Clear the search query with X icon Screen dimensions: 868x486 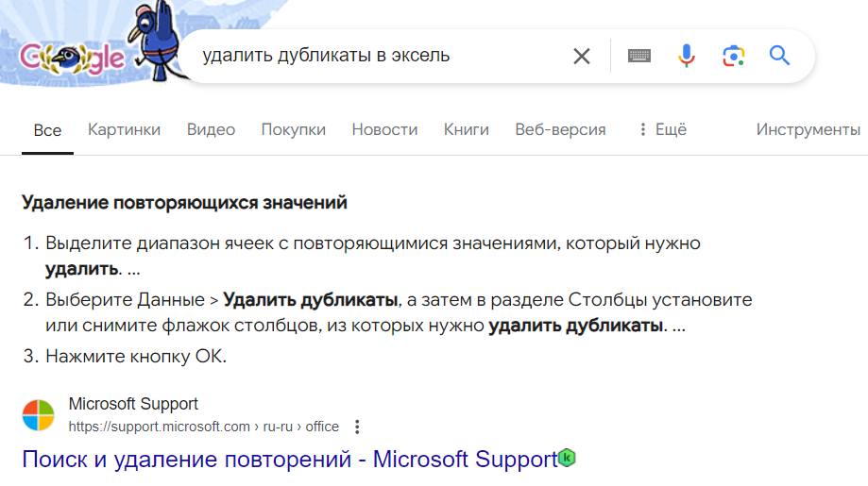point(582,57)
